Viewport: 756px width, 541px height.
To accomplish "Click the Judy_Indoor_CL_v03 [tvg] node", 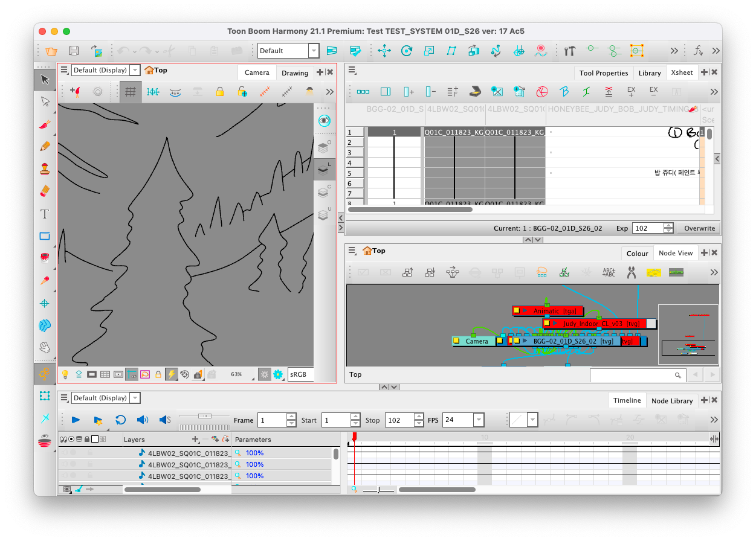I will point(599,324).
